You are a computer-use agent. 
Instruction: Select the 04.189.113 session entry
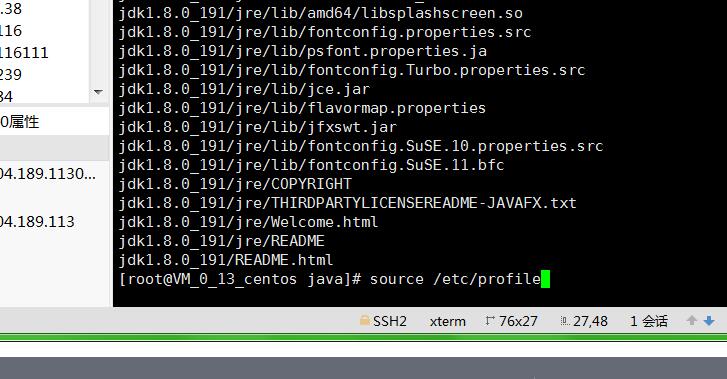[x=37, y=222]
